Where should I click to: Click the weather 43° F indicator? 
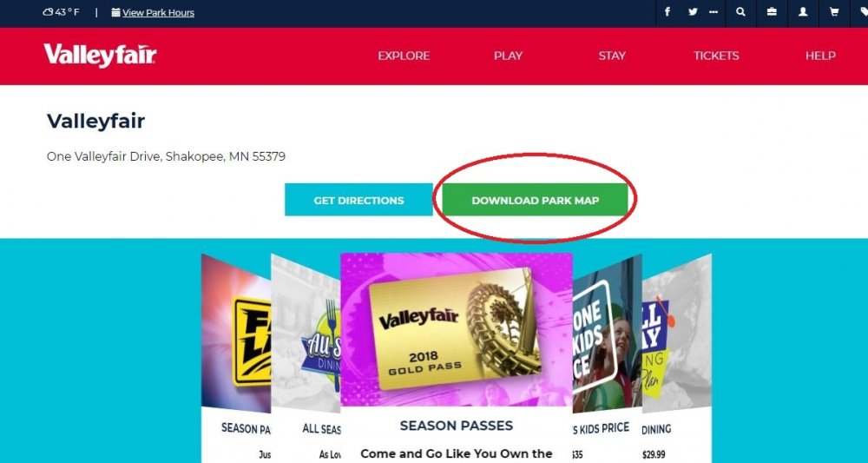point(61,12)
